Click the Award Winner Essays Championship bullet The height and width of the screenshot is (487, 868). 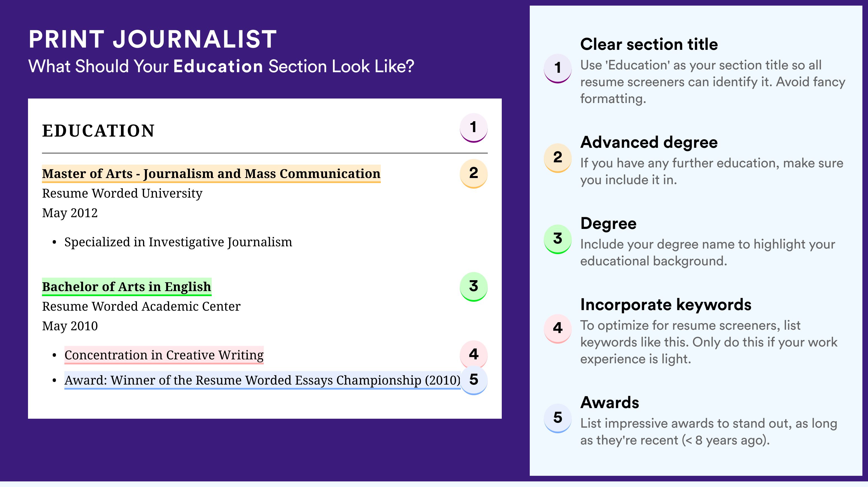pos(262,380)
